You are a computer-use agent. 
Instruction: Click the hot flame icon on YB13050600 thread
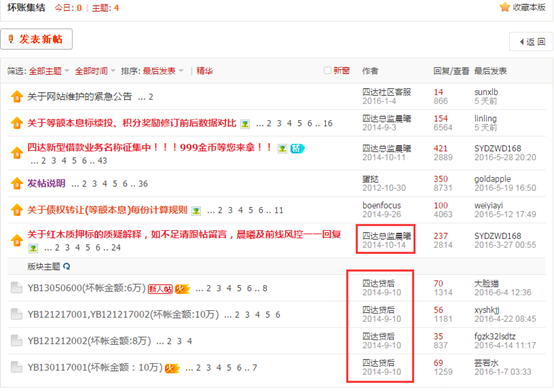point(182,289)
